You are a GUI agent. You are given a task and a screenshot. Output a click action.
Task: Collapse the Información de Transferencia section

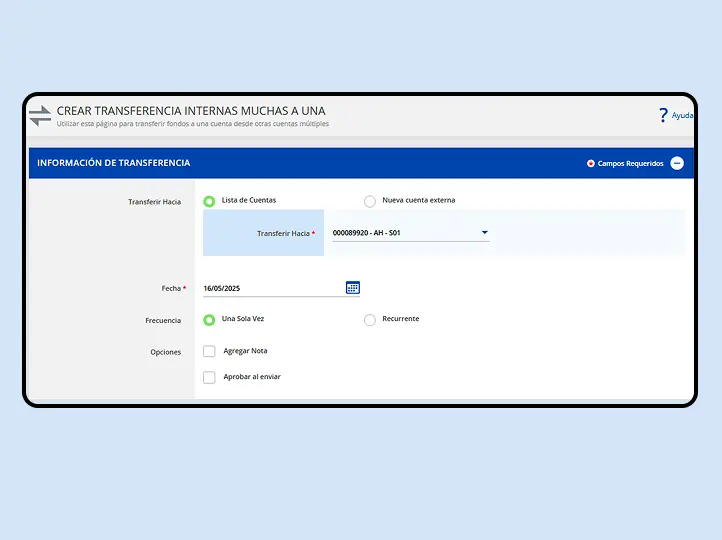click(677, 163)
